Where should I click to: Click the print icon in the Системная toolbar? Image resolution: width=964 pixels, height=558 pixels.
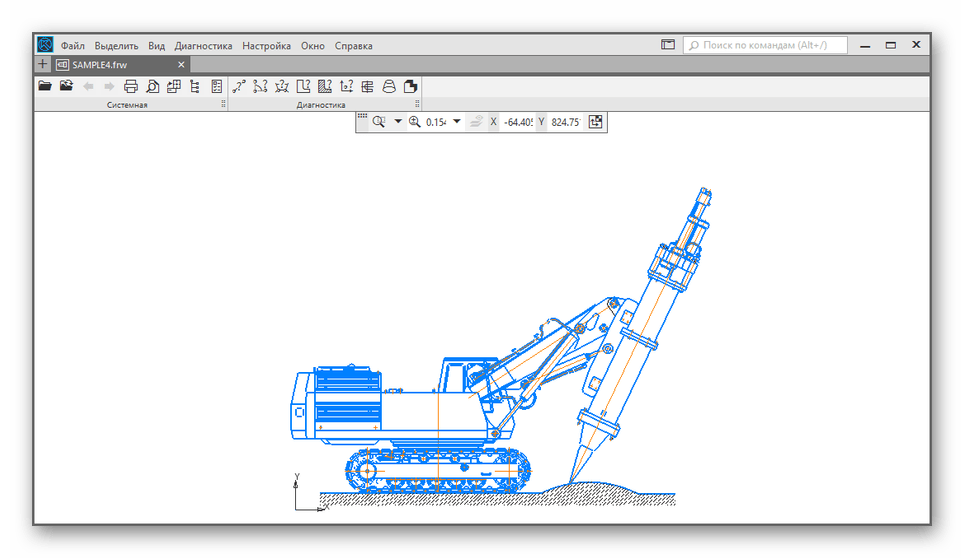point(130,86)
